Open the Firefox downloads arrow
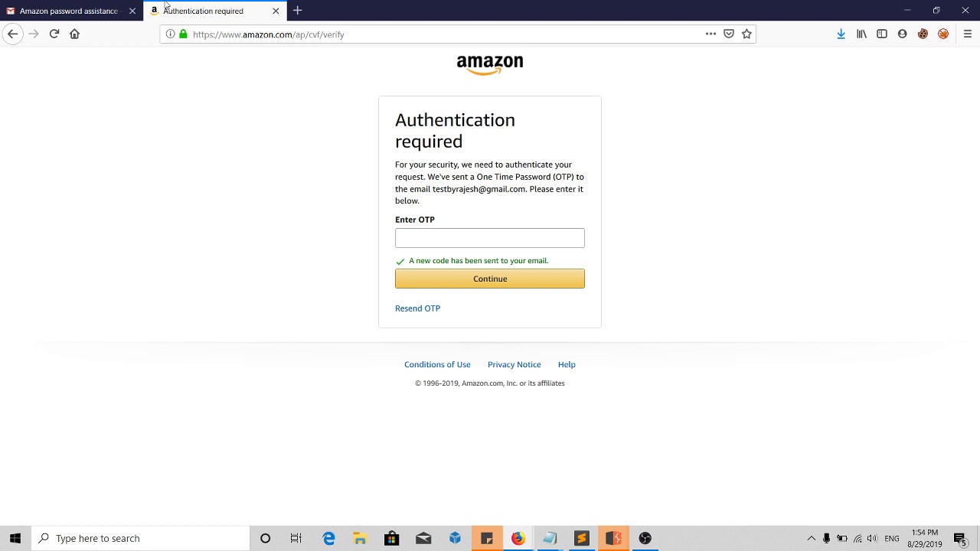 tap(841, 34)
